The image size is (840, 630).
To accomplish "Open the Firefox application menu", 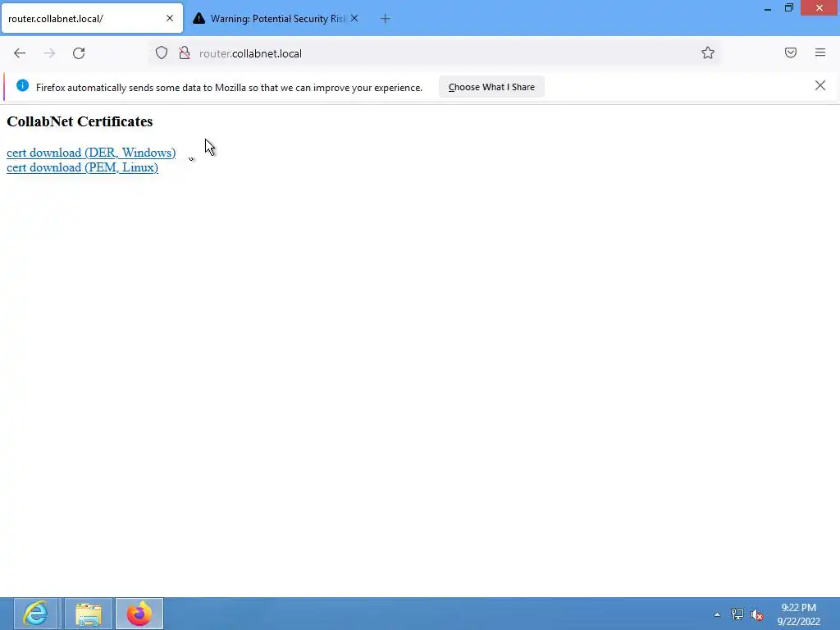I will tap(820, 52).
